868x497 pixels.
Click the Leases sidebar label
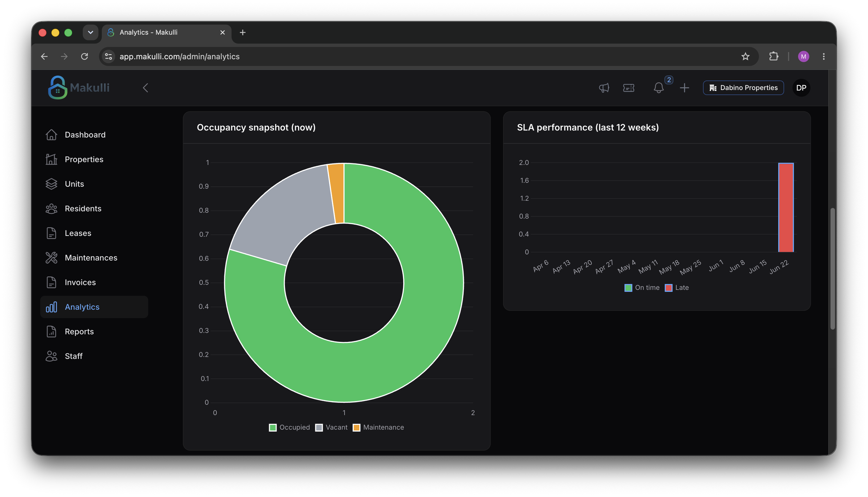(78, 233)
